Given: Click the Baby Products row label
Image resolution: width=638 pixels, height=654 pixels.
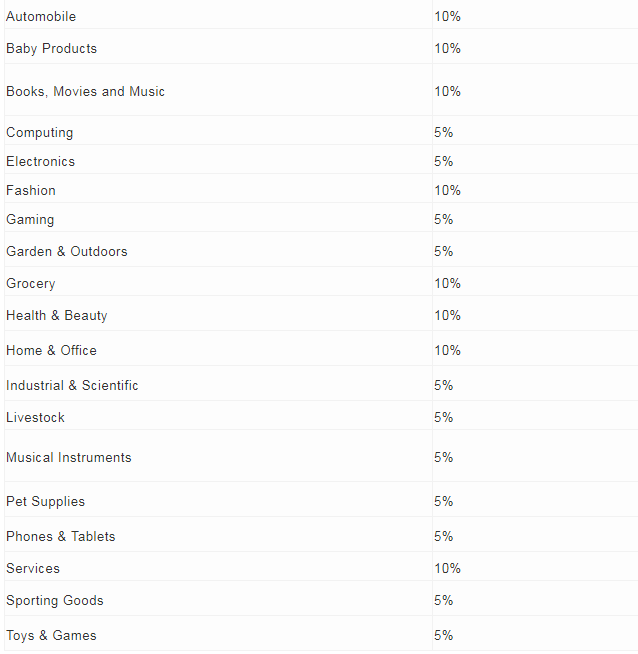Looking at the screenshot, I should pyautogui.click(x=51, y=48).
